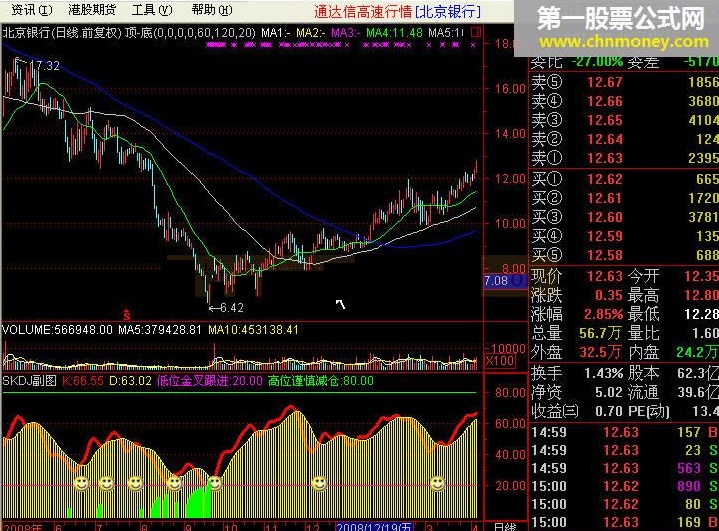Click the 低位金叉跟进:20.00 label

(210, 381)
